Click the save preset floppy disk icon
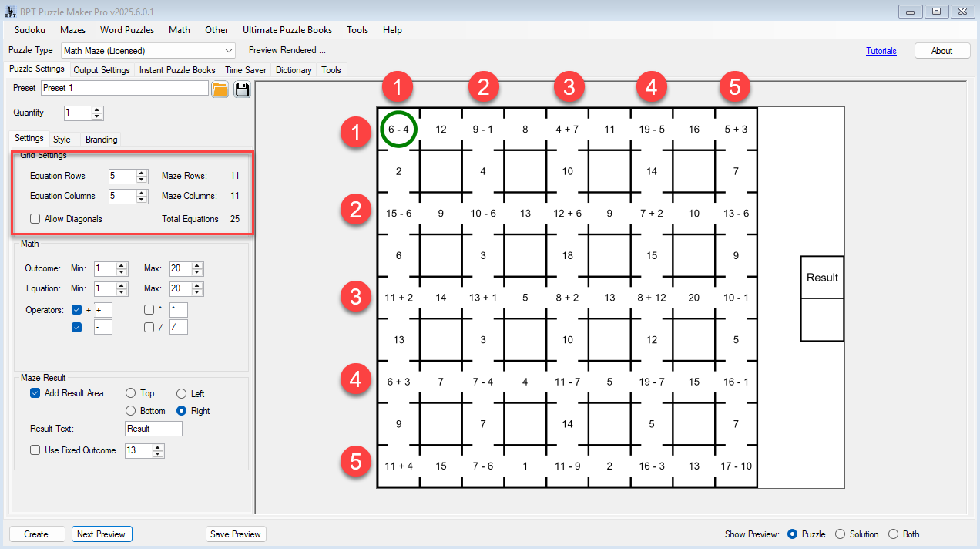This screenshot has height=549, width=980. coord(243,89)
